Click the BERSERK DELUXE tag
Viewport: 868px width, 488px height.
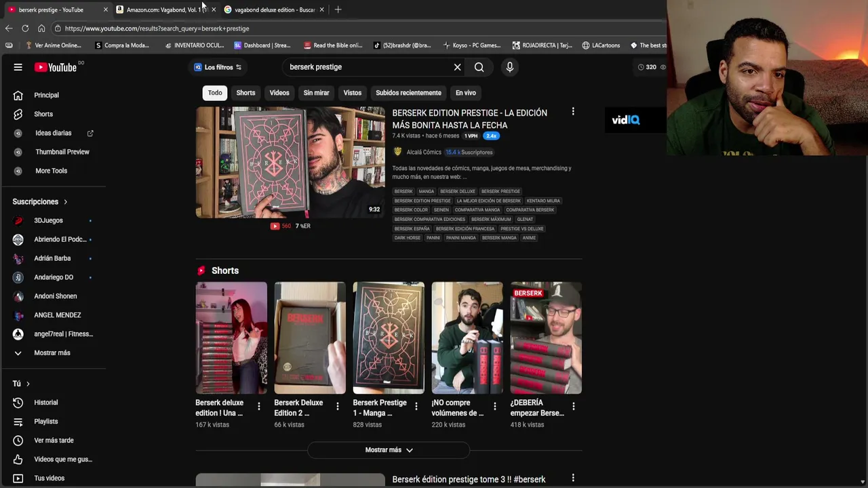pyautogui.click(x=458, y=192)
